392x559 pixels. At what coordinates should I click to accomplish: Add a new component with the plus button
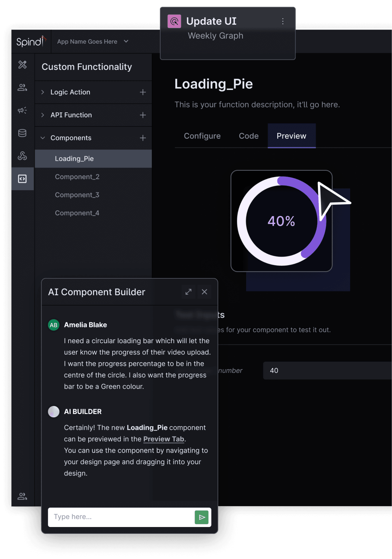click(x=143, y=138)
